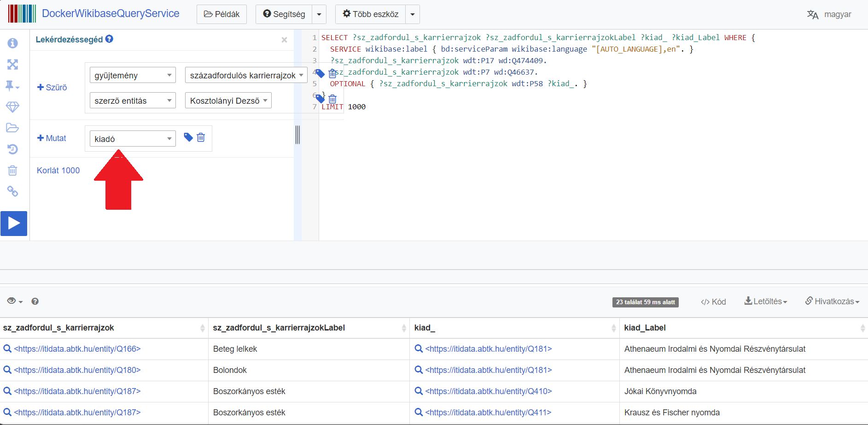Click the diamond icon in sidebar
This screenshot has height=425, width=868.
(x=12, y=107)
